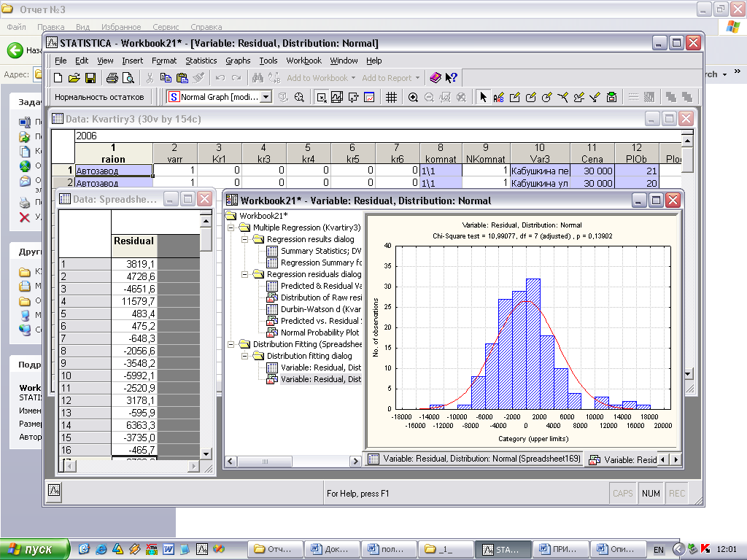Toggle the grid lines icon on graph toolbar
Screen dimensions: 747x560
(x=392, y=97)
